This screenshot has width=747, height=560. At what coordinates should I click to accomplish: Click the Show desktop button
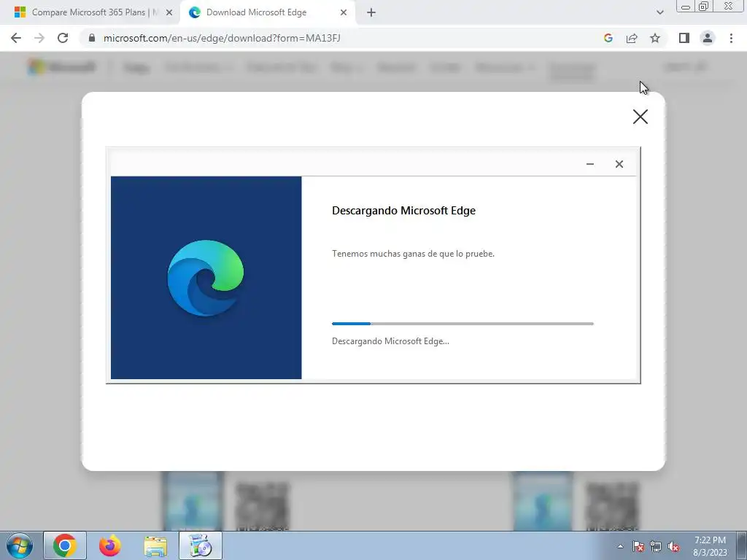tap(742, 545)
